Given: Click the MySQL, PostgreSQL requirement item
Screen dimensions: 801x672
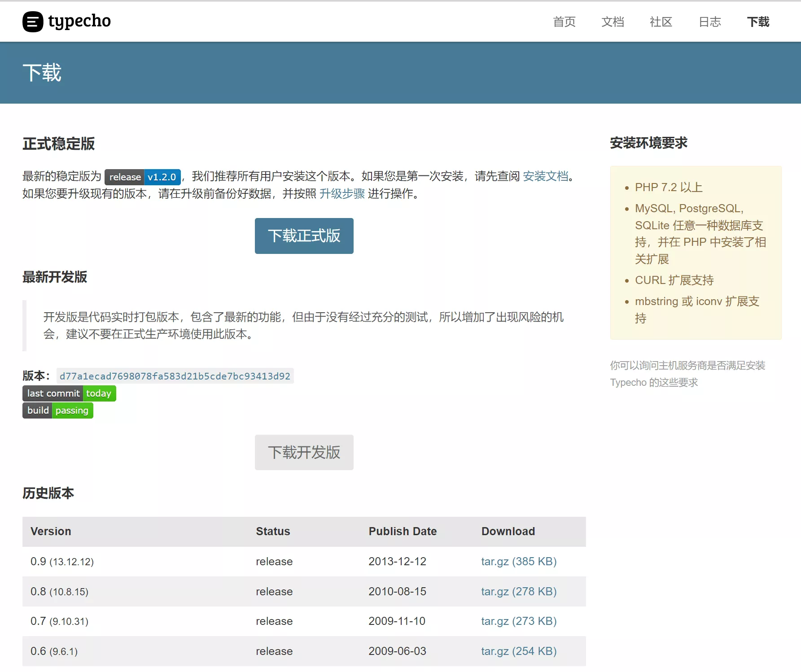Looking at the screenshot, I should tap(700, 234).
